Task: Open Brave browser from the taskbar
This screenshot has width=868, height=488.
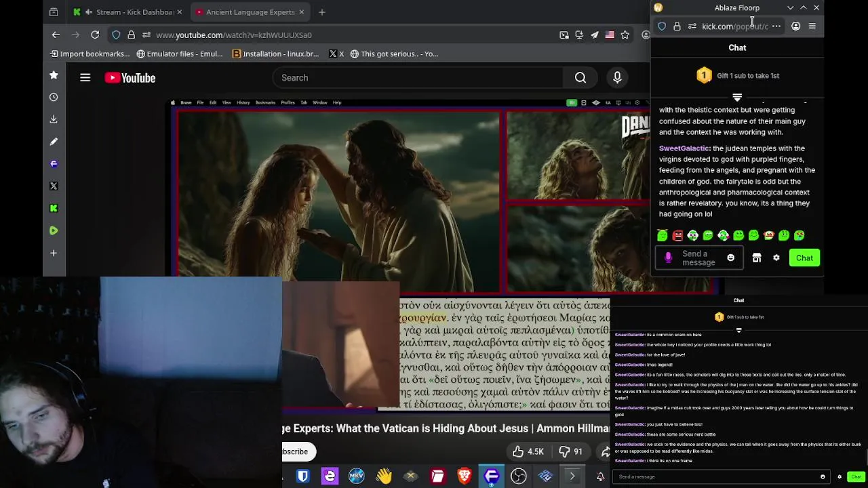Action: coord(465,476)
